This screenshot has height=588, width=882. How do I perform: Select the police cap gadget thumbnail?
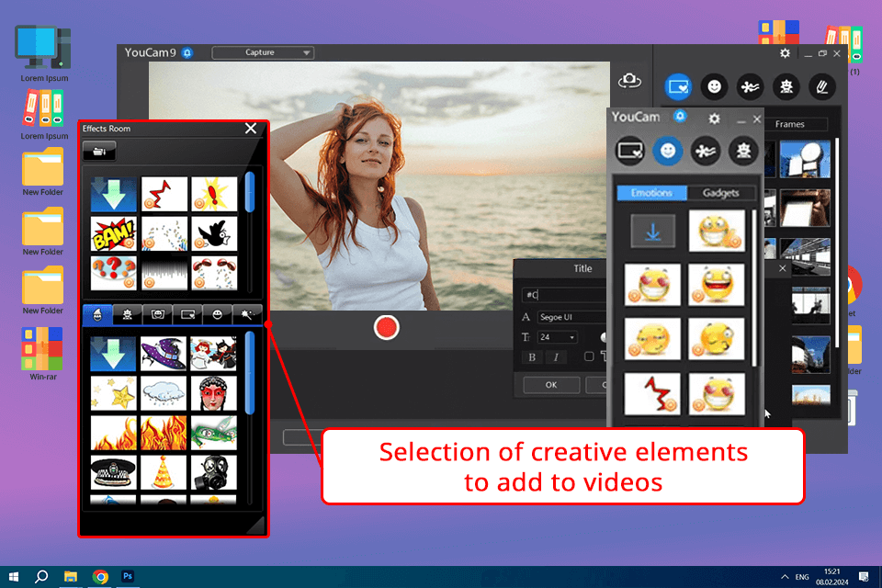(113, 472)
